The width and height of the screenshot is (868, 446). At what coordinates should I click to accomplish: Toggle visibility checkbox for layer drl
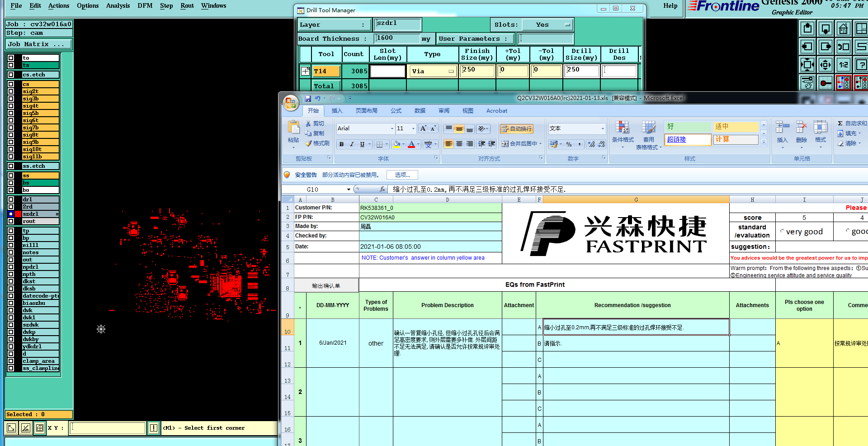click(x=11, y=199)
